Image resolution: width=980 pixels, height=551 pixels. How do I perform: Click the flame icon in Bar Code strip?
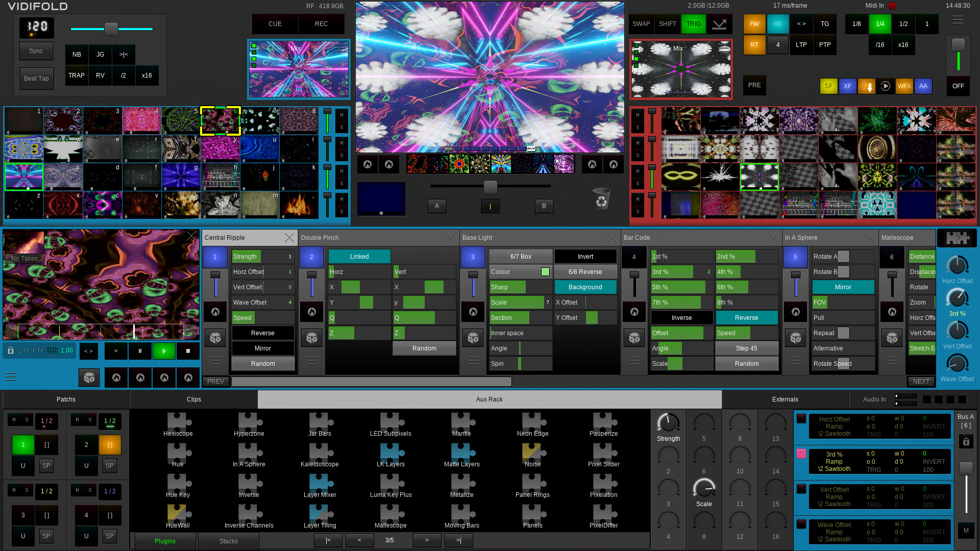pos(634,312)
